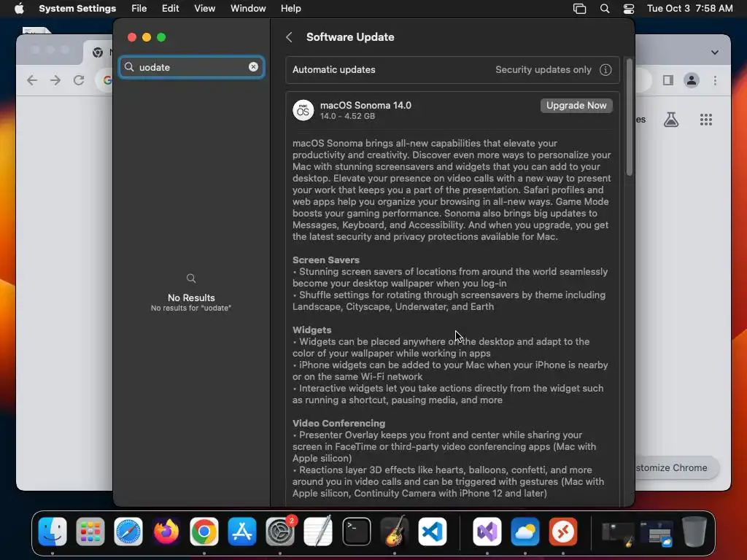Open Terminal from the Dock

tap(356, 532)
